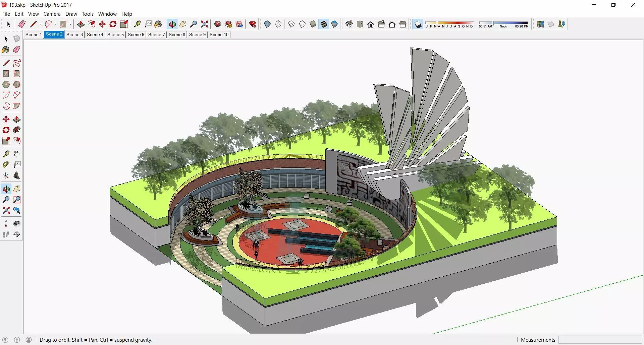Click the Measurements input box
The width and height of the screenshot is (644, 345).
(x=600, y=340)
